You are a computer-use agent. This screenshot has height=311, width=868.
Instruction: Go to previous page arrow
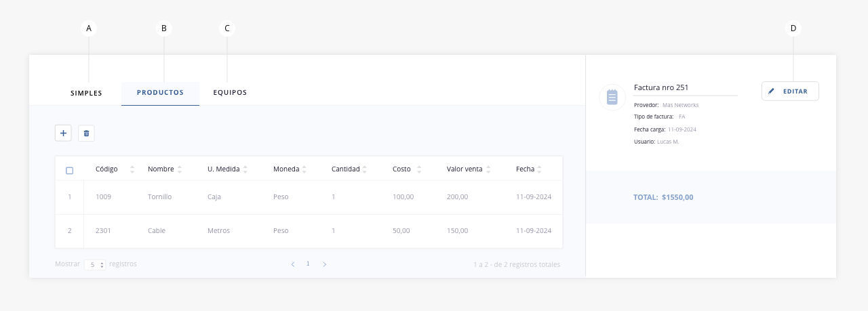293,264
